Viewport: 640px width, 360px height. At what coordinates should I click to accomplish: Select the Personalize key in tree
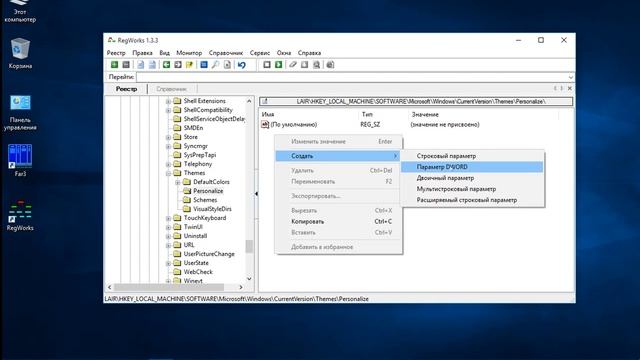pos(208,191)
